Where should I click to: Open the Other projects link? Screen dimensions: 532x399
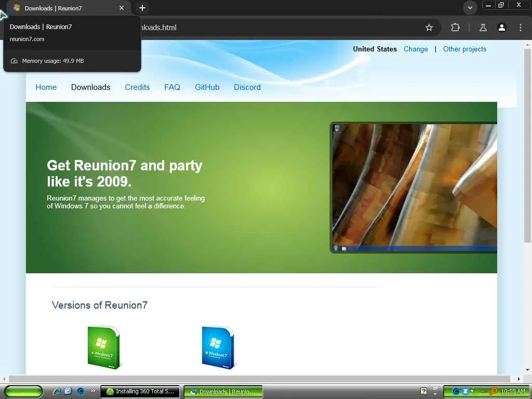point(464,49)
